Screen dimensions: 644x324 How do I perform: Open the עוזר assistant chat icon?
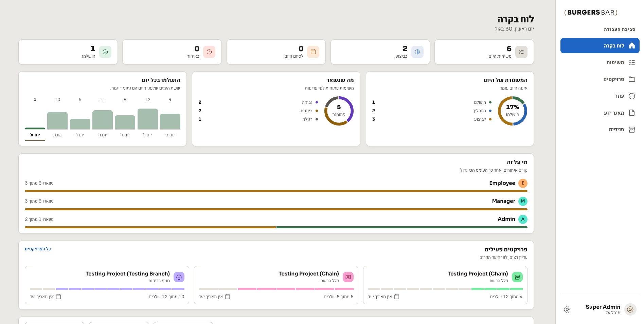pos(632,96)
